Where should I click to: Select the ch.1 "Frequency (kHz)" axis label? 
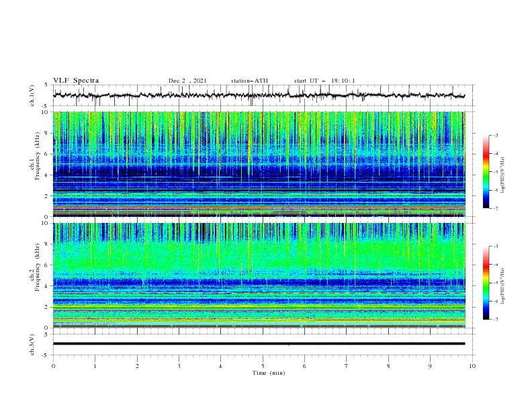coord(38,154)
